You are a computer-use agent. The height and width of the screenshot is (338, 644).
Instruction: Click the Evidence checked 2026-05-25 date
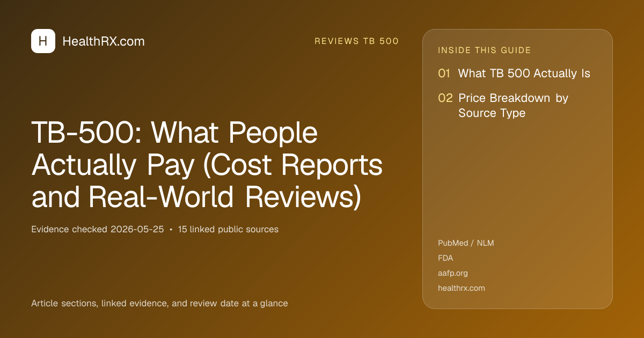point(97,229)
